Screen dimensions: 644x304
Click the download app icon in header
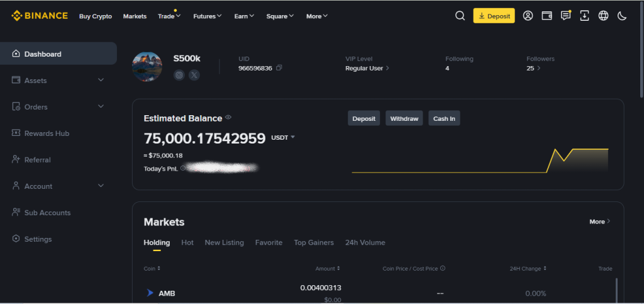584,16
